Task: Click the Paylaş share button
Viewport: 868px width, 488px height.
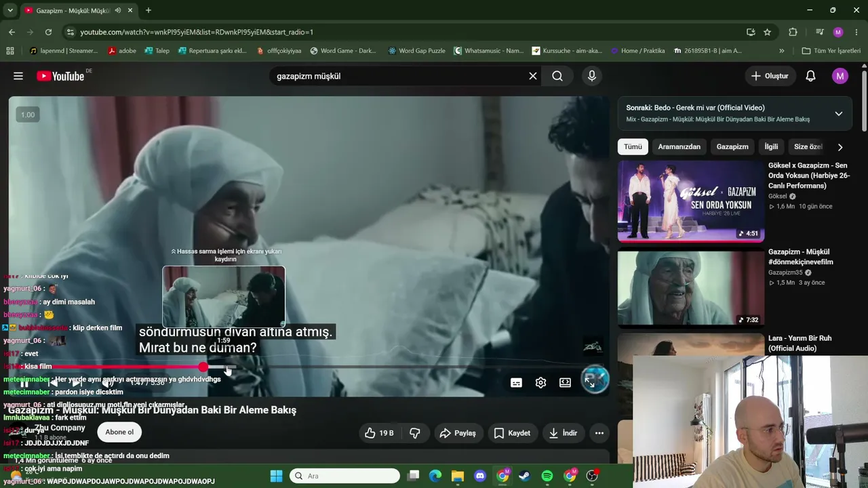Action: click(x=457, y=433)
